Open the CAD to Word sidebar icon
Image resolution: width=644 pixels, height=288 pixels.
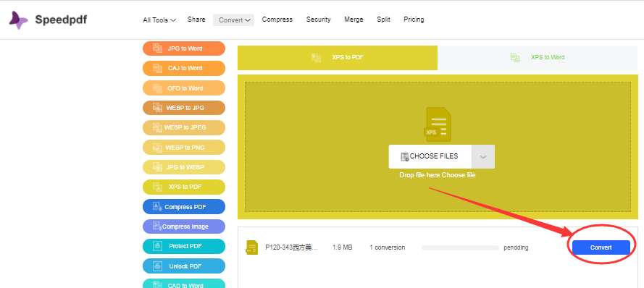157,284
